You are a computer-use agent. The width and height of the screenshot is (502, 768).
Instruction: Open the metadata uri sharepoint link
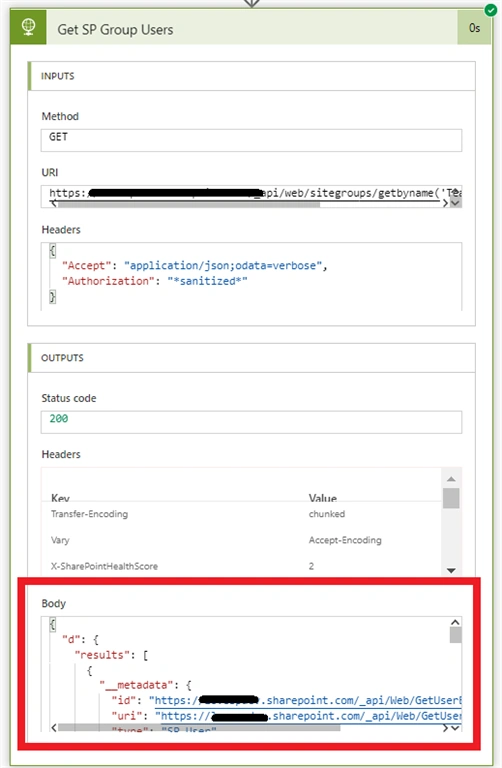click(x=311, y=716)
